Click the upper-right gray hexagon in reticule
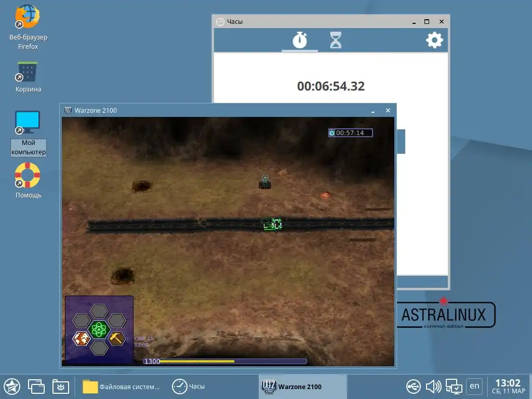The width and height of the screenshot is (532, 399). (x=117, y=320)
